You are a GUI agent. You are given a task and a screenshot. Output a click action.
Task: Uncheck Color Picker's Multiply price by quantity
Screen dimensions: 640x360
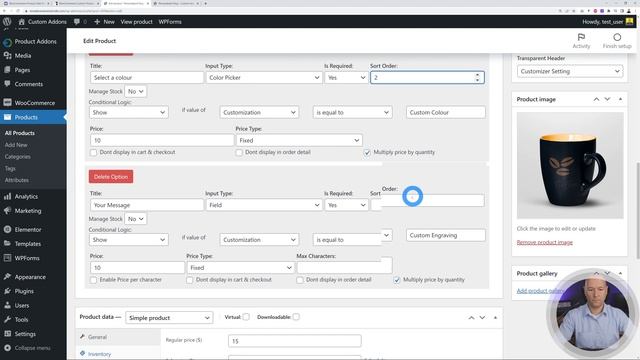point(367,152)
